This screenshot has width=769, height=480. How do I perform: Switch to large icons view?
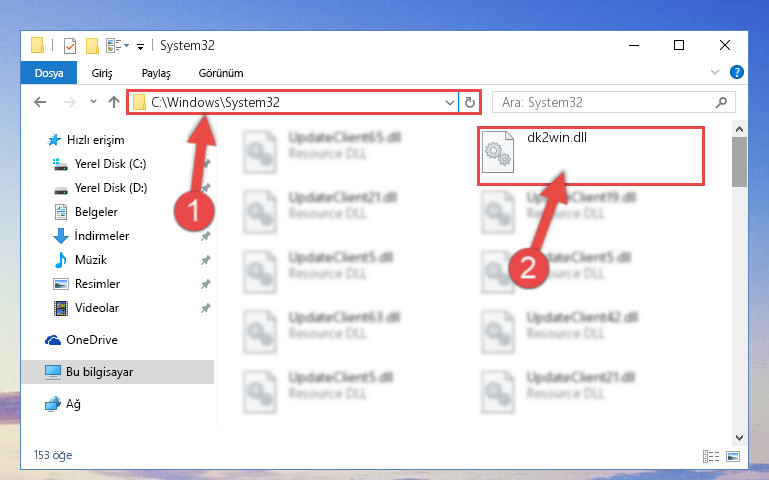pos(733,456)
